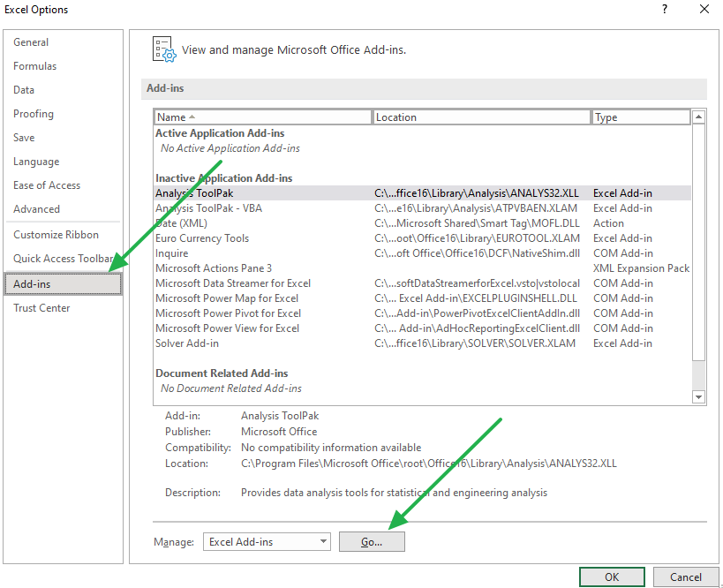Click the PowerPivotExcelClientAddIn.dll location cell

[x=477, y=313]
